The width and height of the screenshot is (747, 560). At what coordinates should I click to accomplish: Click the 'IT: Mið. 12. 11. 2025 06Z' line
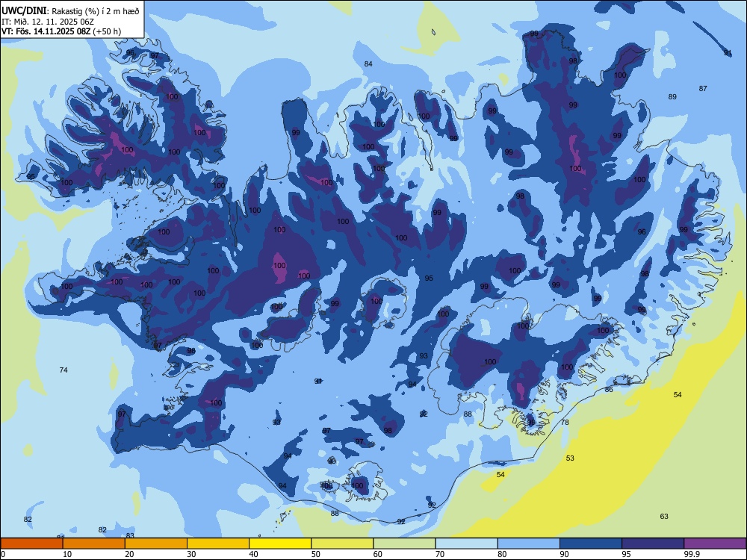48,22
